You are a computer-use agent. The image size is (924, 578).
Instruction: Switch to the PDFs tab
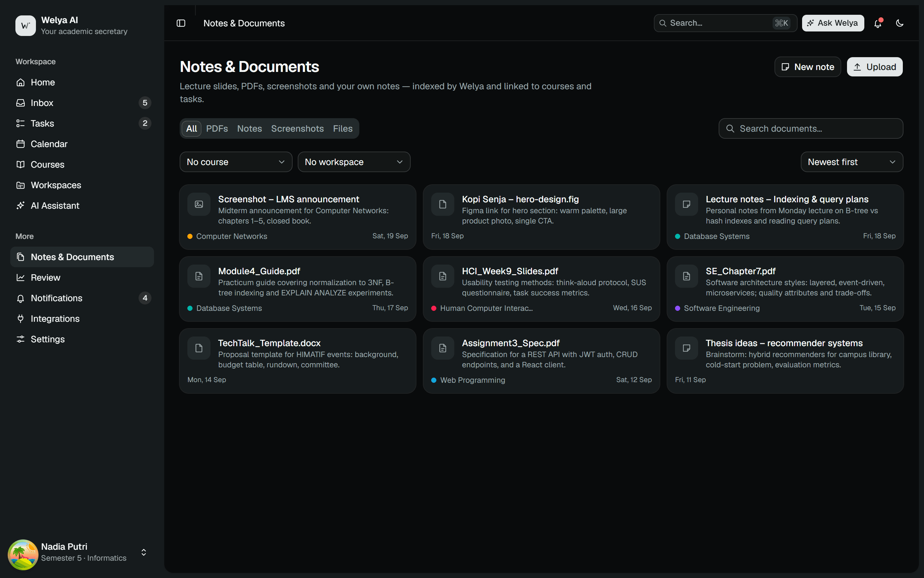(217, 128)
